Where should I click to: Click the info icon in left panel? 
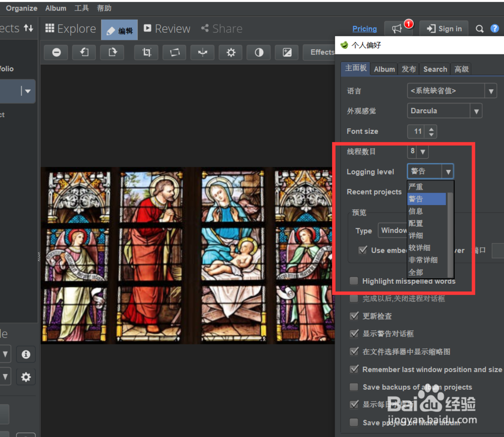pyautogui.click(x=26, y=354)
